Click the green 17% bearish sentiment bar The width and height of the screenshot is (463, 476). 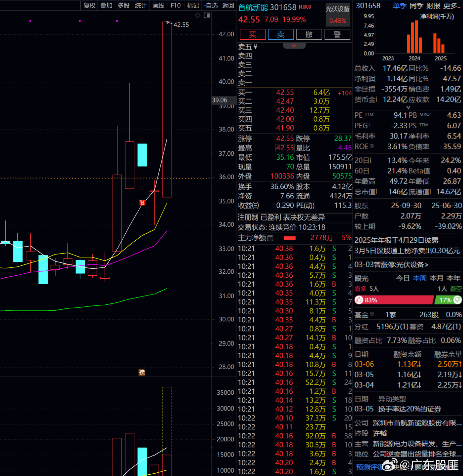coord(448,300)
